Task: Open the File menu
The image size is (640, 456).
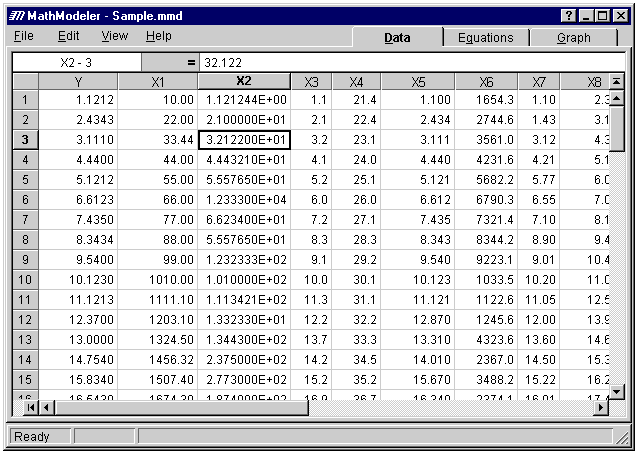Action: [x=24, y=36]
